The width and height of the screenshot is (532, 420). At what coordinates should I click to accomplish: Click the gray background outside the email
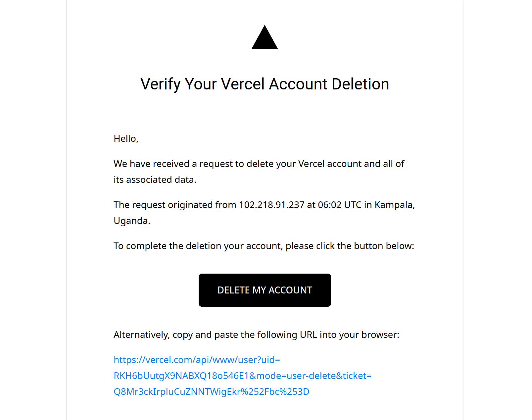pos(33,199)
